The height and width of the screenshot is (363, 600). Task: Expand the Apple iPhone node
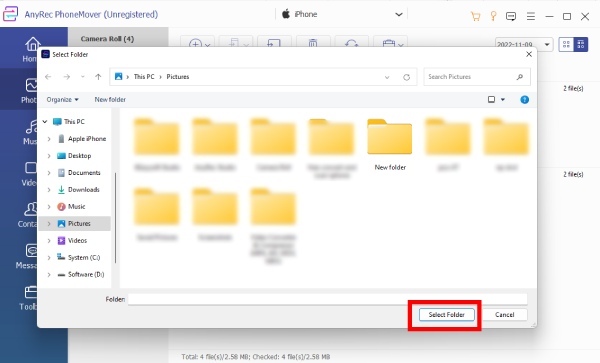pos(49,139)
